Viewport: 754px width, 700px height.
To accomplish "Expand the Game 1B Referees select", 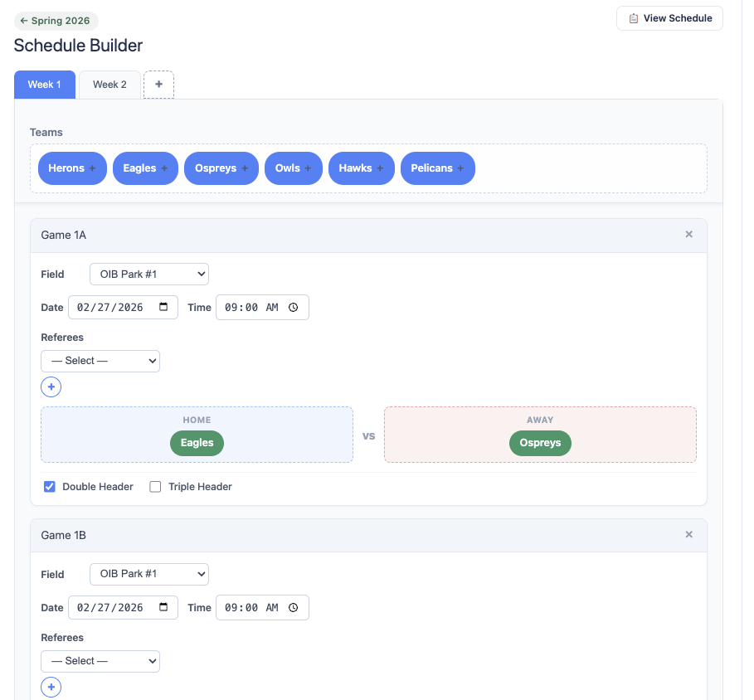I will (x=100, y=661).
